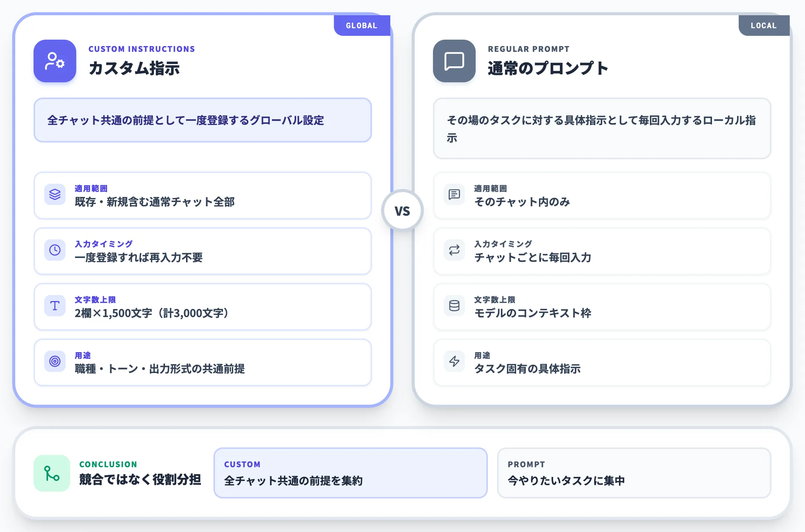805x532 pixels.
Task: Click the regular prompt chat bubble icon
Action: tap(454, 61)
